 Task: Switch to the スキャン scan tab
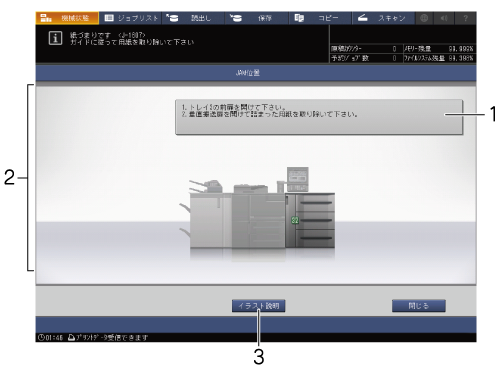click(384, 18)
